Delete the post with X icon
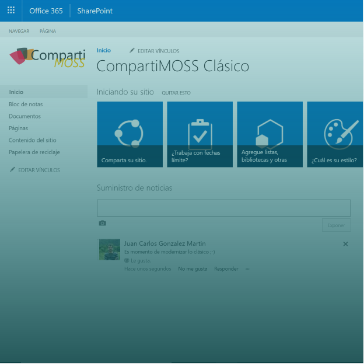 point(346,244)
